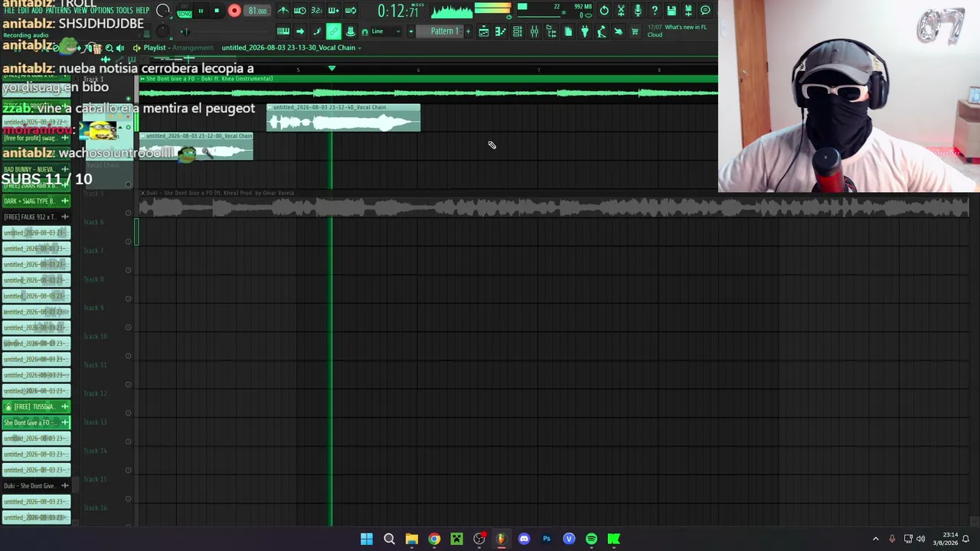The height and width of the screenshot is (551, 980).
Task: Open the ADD menu
Action: (x=38, y=11)
